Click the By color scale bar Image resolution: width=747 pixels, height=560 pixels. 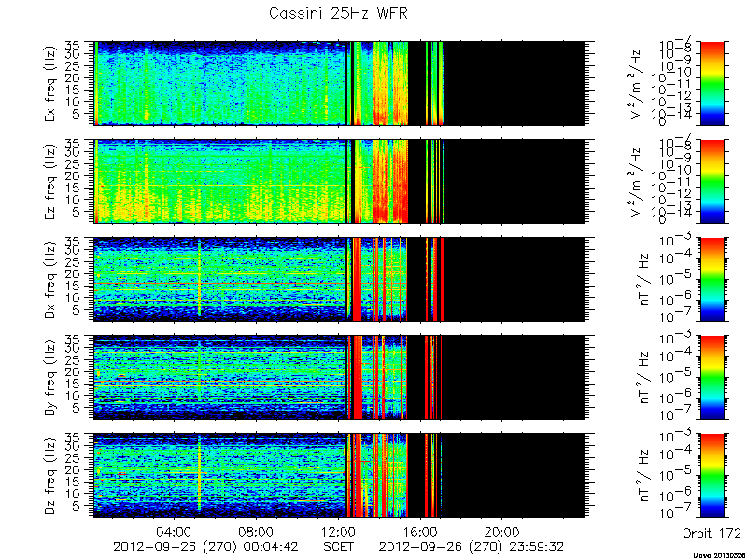click(x=712, y=378)
